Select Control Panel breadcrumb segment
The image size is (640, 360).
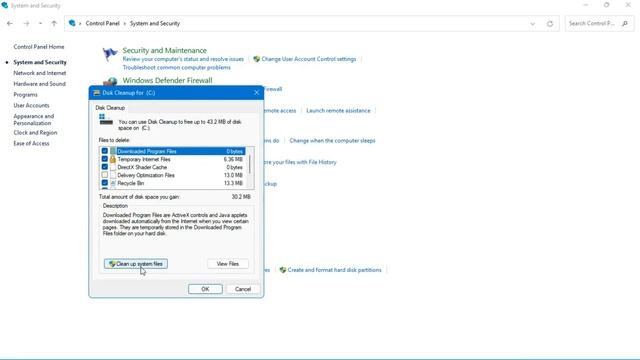pyautogui.click(x=102, y=24)
